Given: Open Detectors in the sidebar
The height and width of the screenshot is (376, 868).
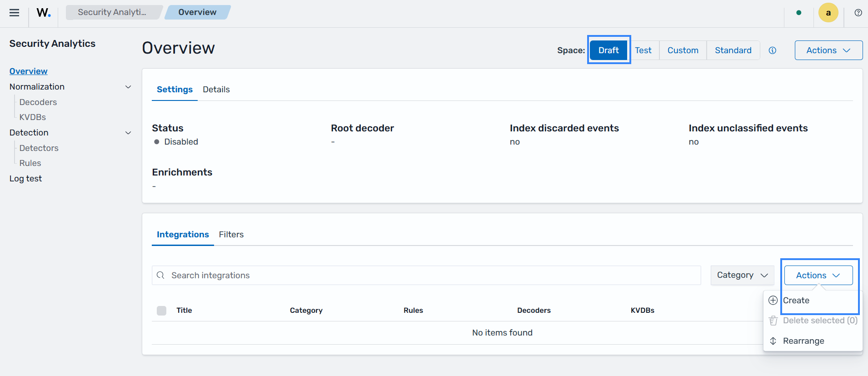Looking at the screenshot, I should (x=39, y=148).
